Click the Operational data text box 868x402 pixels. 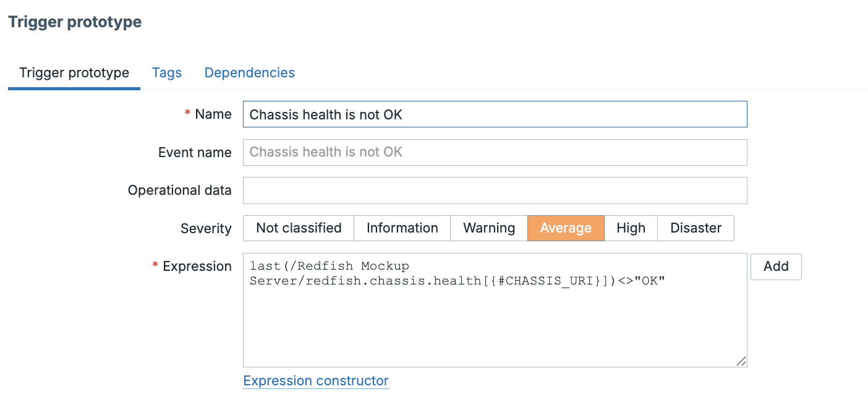pos(495,190)
